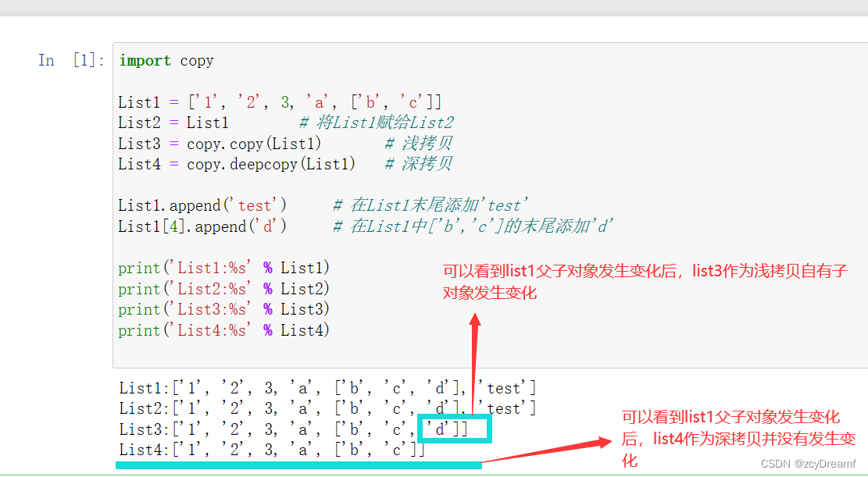Viewport: 868px width, 477px height.
Task: Click the List1.append('test') statement
Action: pyautogui.click(x=203, y=205)
